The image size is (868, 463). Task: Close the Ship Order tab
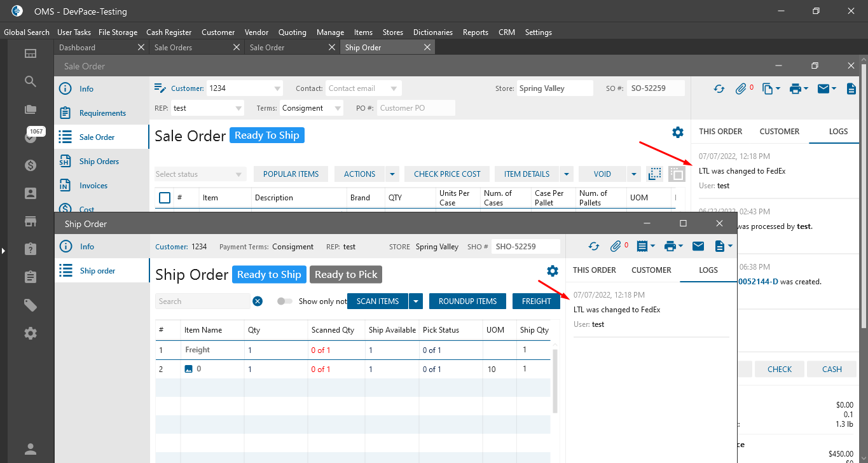click(x=427, y=48)
